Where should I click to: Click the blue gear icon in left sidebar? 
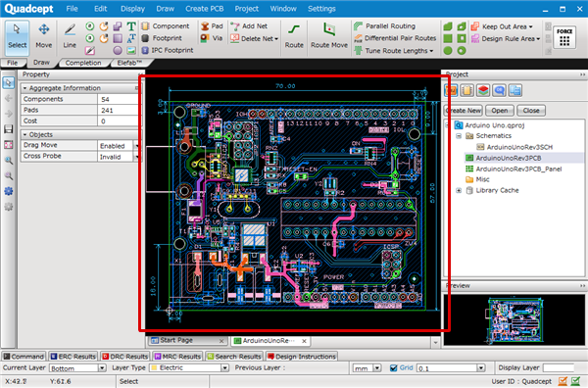(8, 191)
